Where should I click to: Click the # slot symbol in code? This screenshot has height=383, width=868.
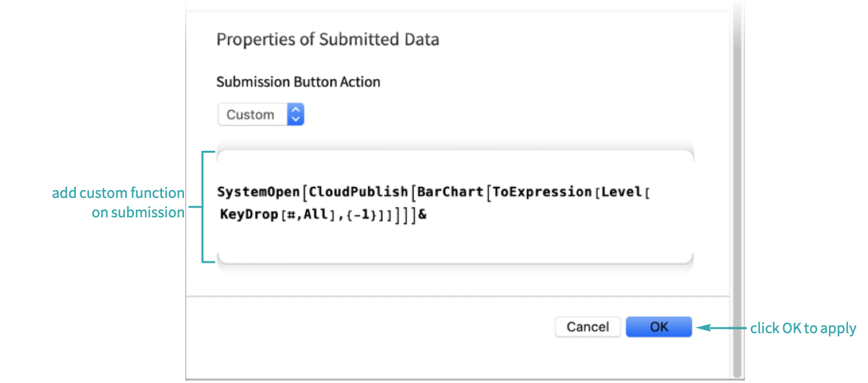(290, 215)
